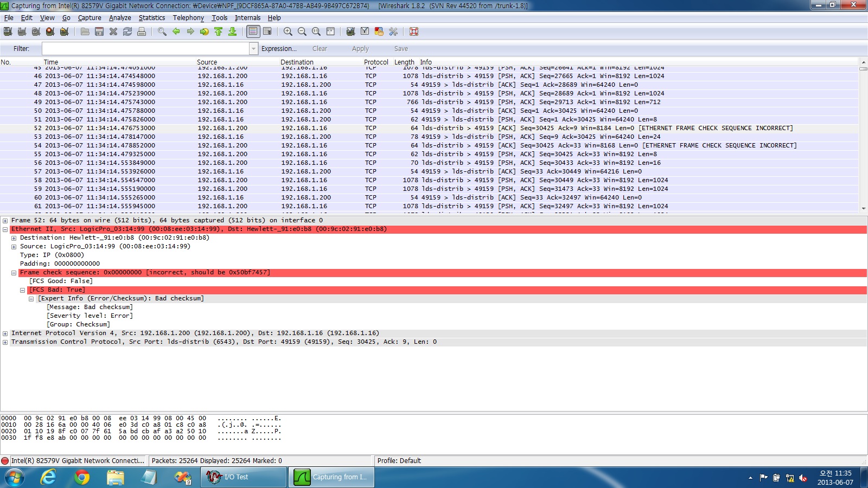Open the File menu
This screenshot has width=868, height=488.
9,18
